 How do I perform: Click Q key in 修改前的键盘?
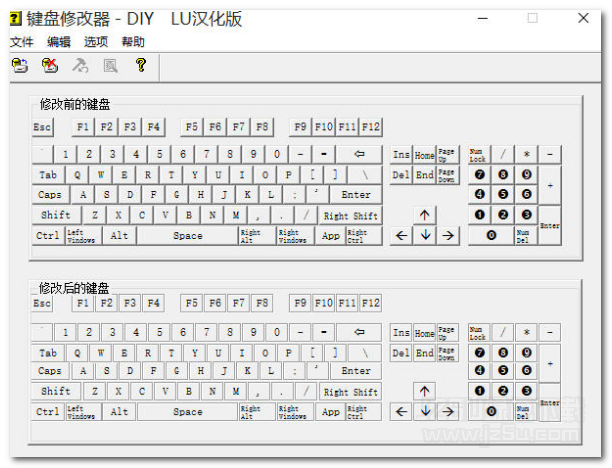77,175
